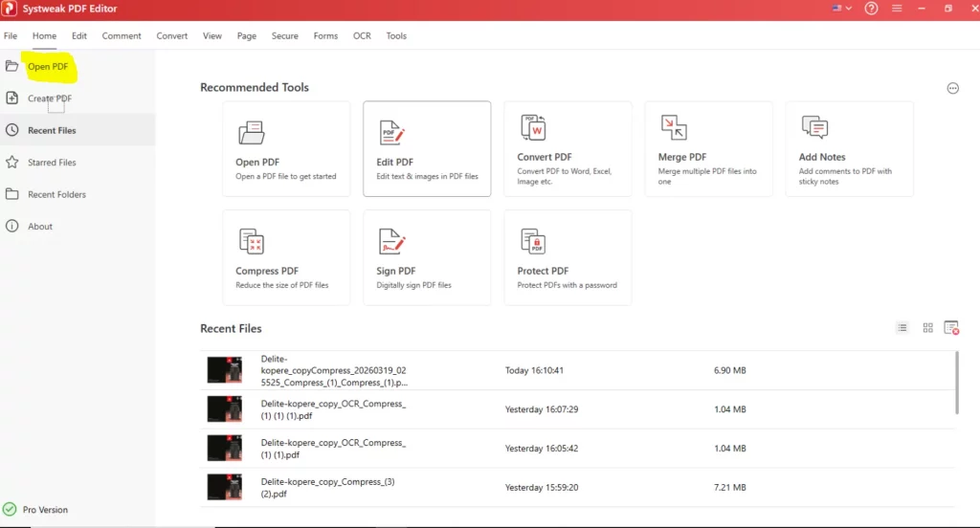Viewport: 980px width, 528px height.
Task: Click the Open PDF sidebar label
Action: pyautogui.click(x=48, y=66)
